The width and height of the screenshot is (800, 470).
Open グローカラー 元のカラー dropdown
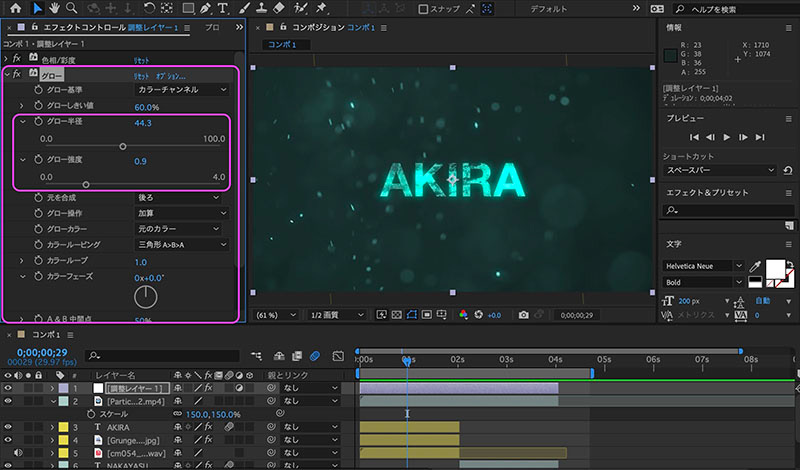point(178,229)
